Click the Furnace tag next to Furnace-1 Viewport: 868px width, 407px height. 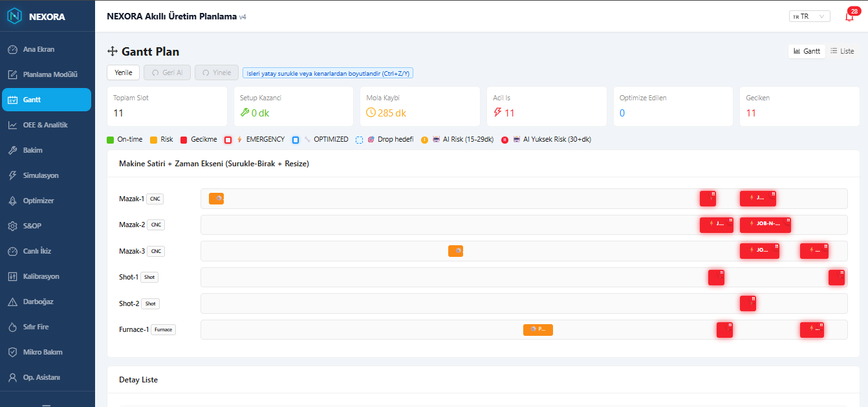coord(164,329)
